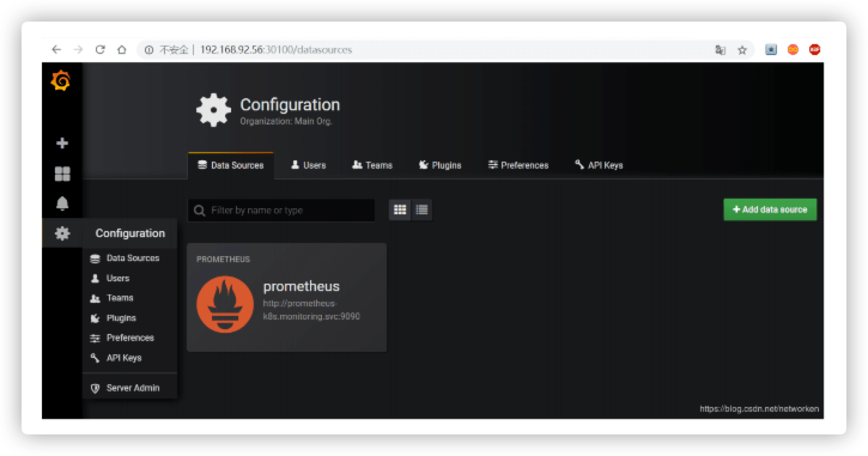Switch to list view layout
Screen dimensions: 868x456
421,209
